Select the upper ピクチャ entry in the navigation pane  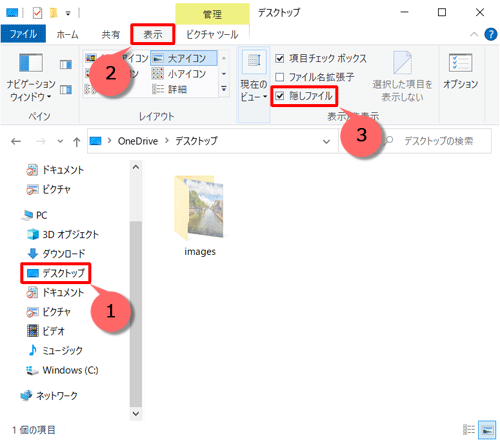(49, 189)
